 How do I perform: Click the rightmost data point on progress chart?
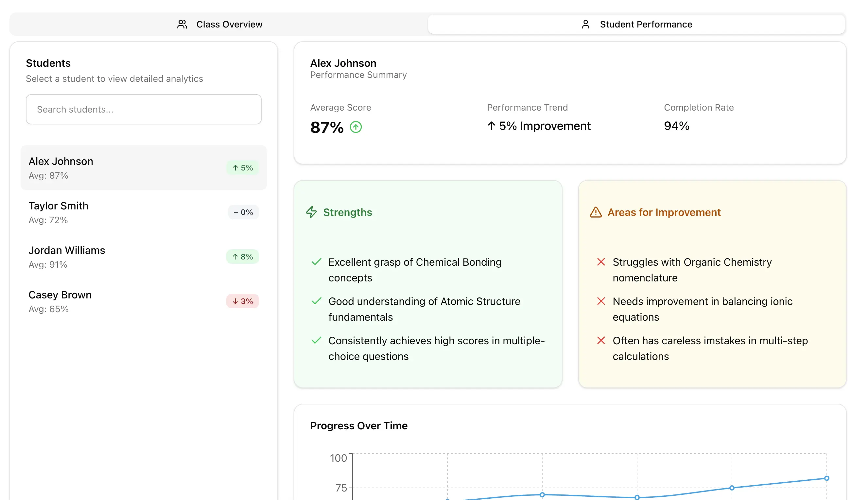826,478
